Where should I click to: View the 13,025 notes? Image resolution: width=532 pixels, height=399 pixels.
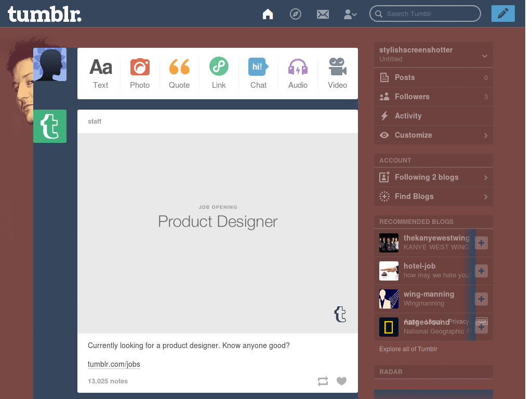(x=108, y=381)
